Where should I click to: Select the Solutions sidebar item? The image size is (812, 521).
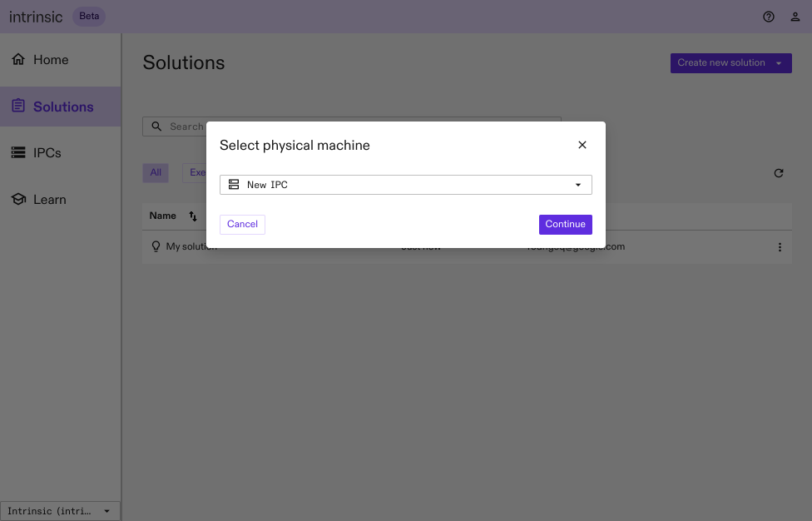62,107
